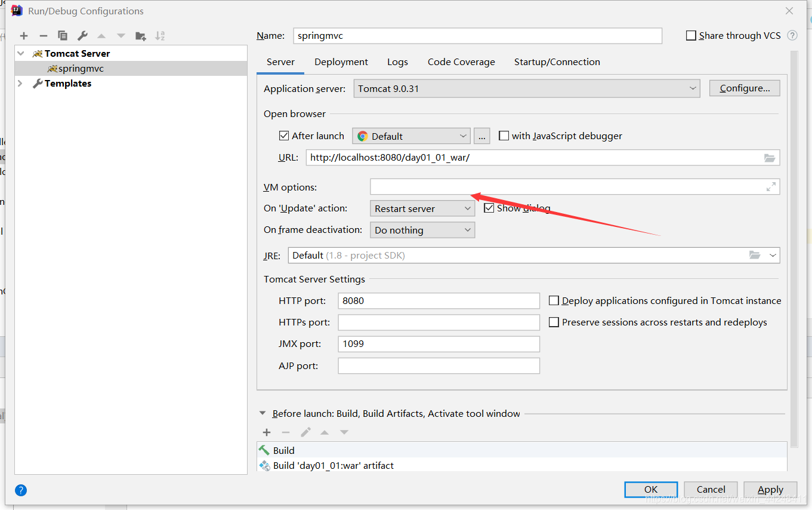Click the empty AJP port field
Screen dimensions: 812x510
coord(439,365)
